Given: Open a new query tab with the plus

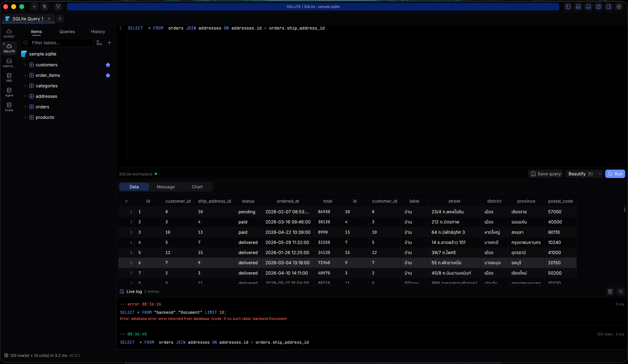Looking at the screenshot, I should pyautogui.click(x=60, y=19).
